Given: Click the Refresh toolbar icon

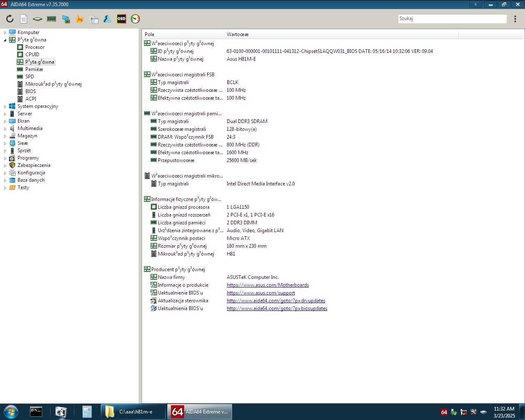Looking at the screenshot, I should click(x=10, y=19).
